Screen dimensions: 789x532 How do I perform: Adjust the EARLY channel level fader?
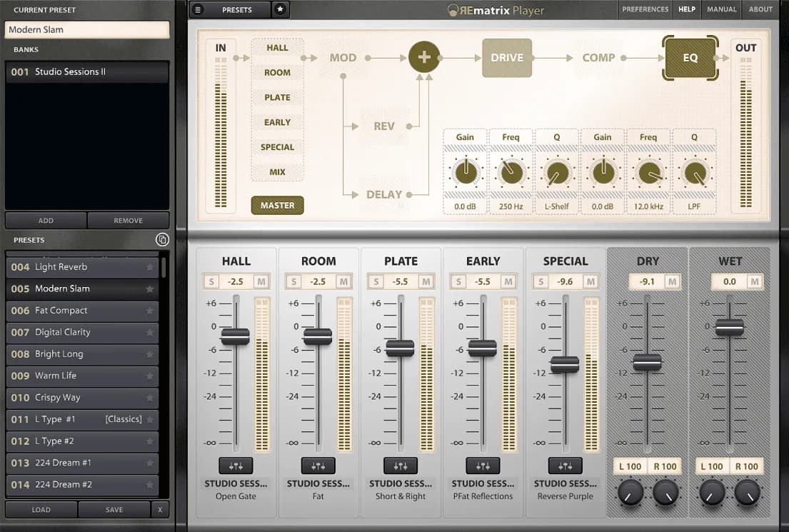coord(482,348)
